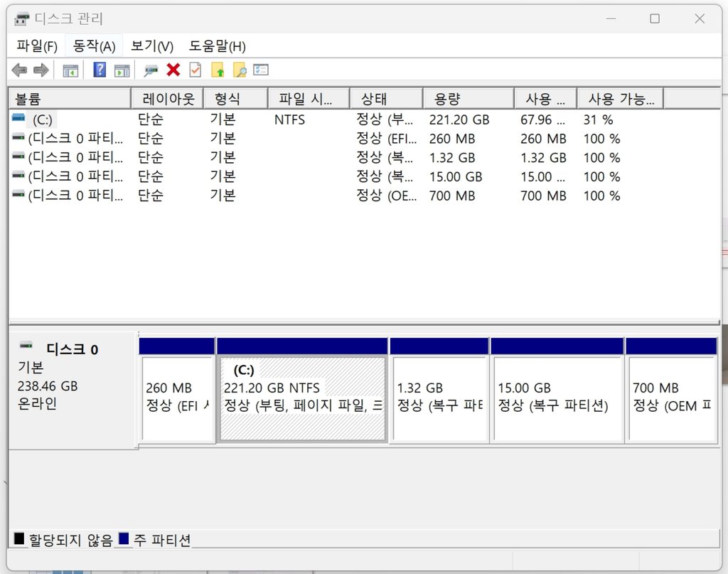Viewport: 728px width, 574px height.
Task: Click the yellow folder with green arrow icon
Action: pos(218,70)
